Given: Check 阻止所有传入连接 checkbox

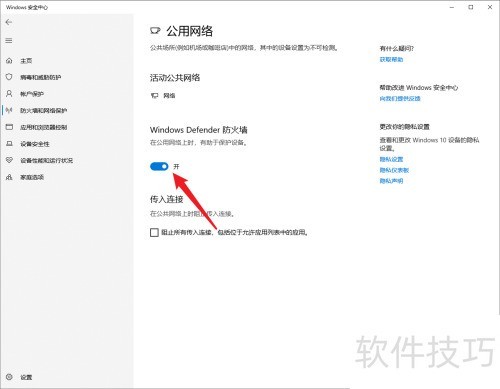Looking at the screenshot, I should tap(154, 232).
